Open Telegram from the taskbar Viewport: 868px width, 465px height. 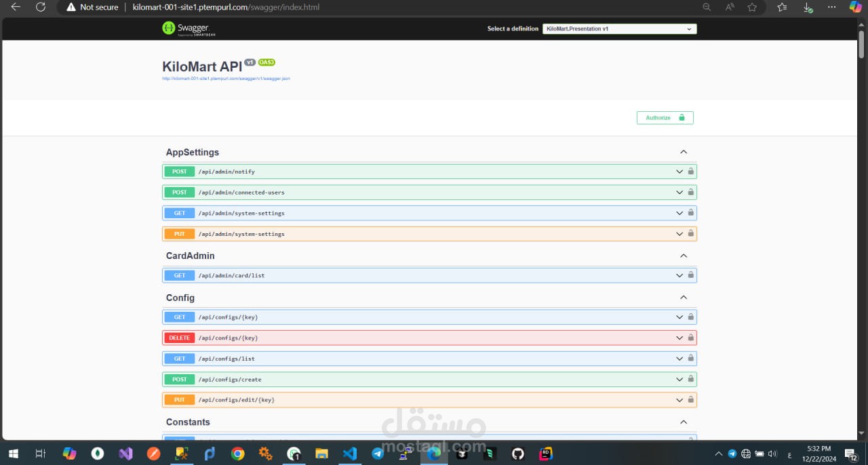[378, 453]
